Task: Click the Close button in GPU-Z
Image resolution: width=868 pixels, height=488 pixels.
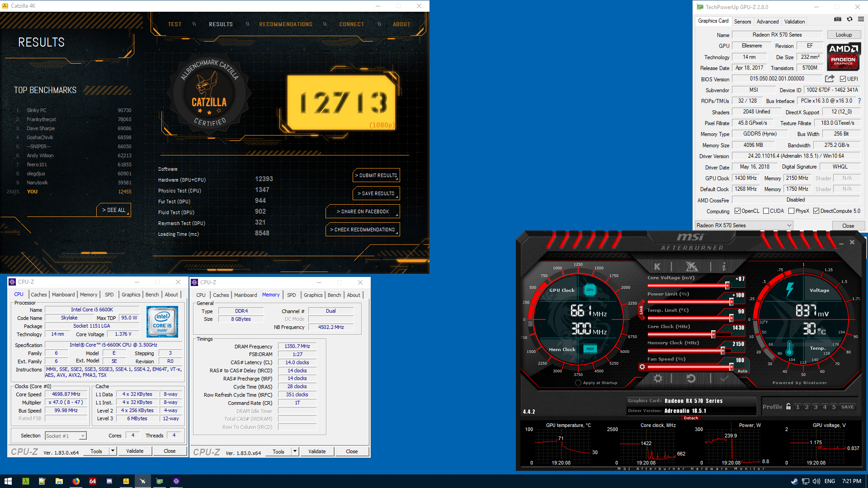Action: click(848, 225)
